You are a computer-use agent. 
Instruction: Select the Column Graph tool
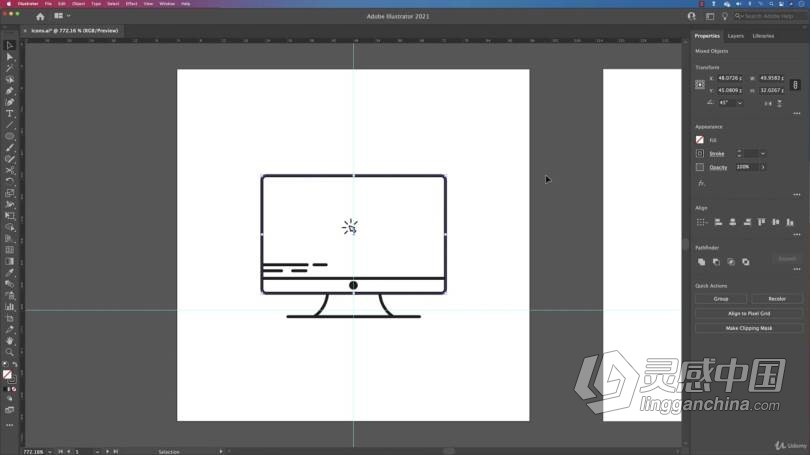(10, 307)
